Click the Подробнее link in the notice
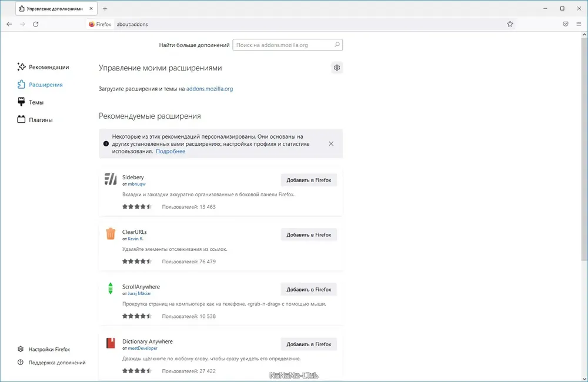This screenshot has height=382, width=588. click(x=171, y=151)
